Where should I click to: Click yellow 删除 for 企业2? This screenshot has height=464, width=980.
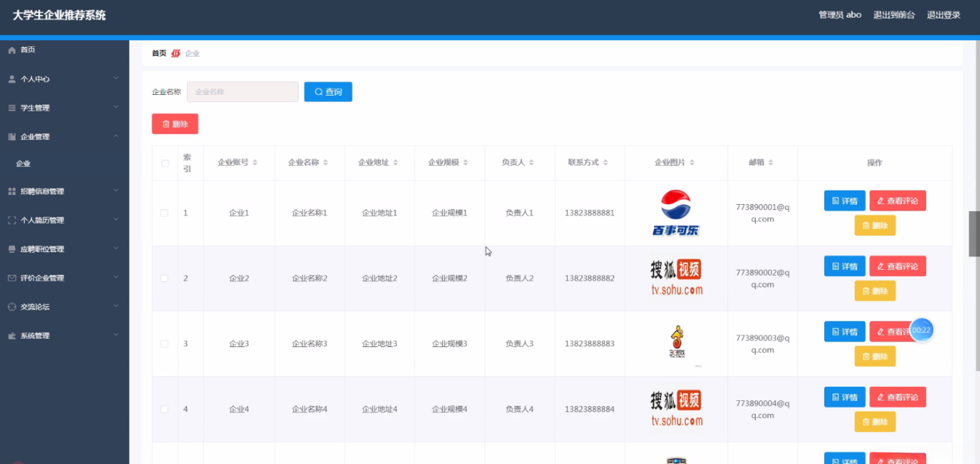875,290
